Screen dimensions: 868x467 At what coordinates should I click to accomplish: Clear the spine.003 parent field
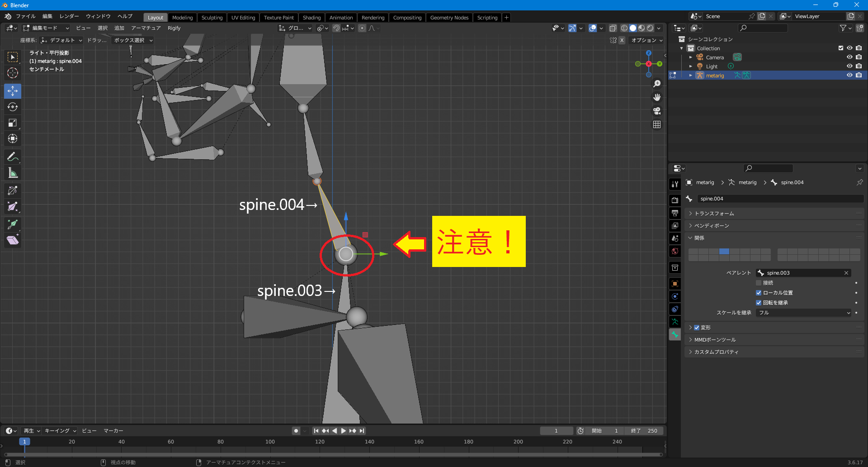point(846,273)
